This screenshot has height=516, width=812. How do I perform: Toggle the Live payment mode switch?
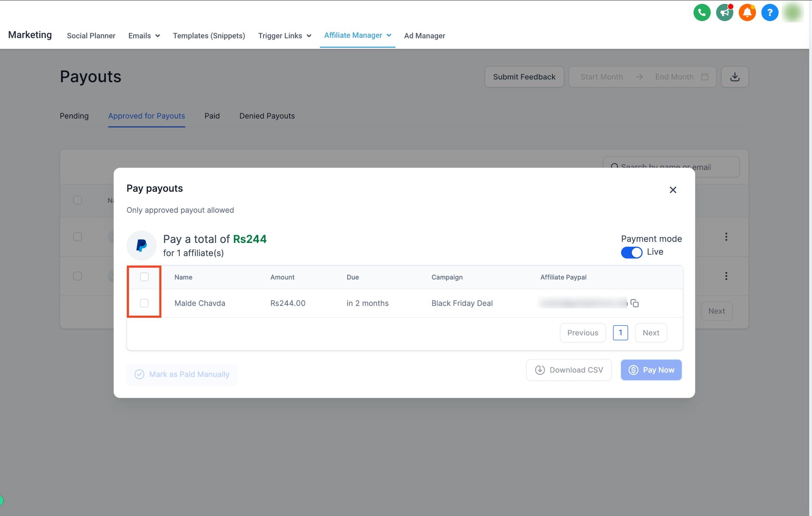[631, 252]
